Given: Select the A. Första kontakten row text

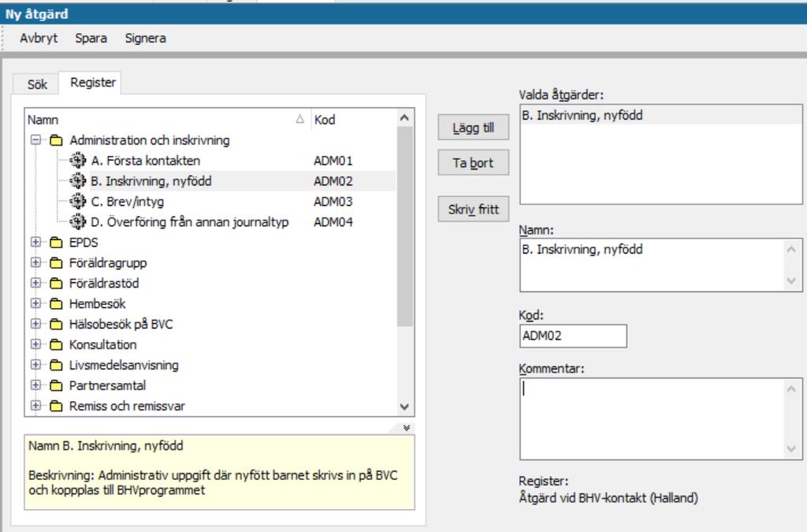Looking at the screenshot, I should tap(146, 161).
